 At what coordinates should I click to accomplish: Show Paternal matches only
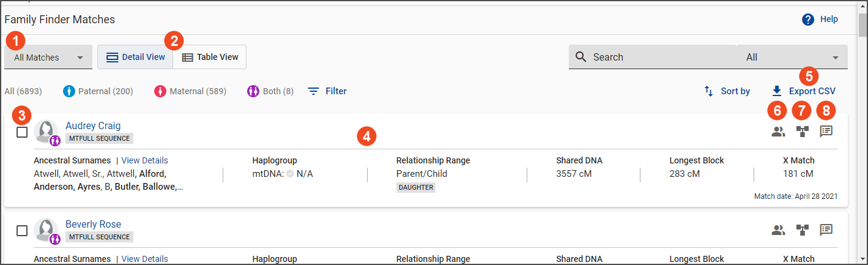coord(98,91)
